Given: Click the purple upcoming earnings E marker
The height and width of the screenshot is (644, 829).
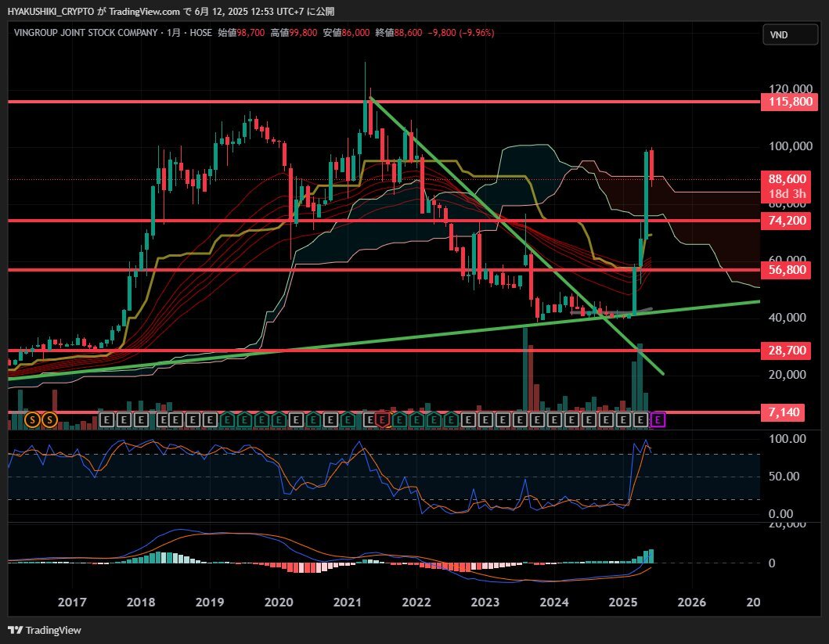Looking at the screenshot, I should 658,420.
